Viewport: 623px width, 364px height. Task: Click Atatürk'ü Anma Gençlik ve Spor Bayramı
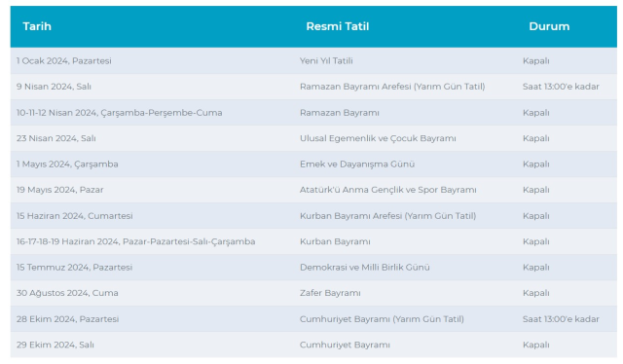point(387,190)
